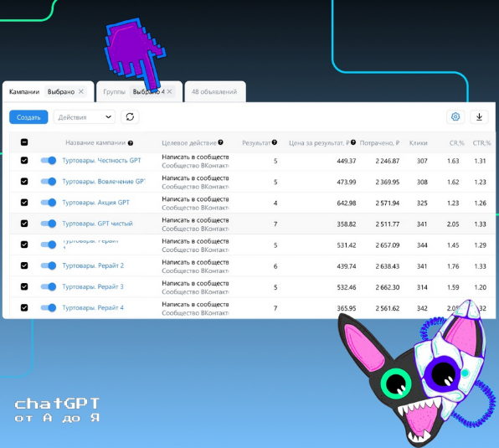Viewport: 499px width, 448px height.
Task: Click help icon beside Цена за результат
Action: (353, 142)
